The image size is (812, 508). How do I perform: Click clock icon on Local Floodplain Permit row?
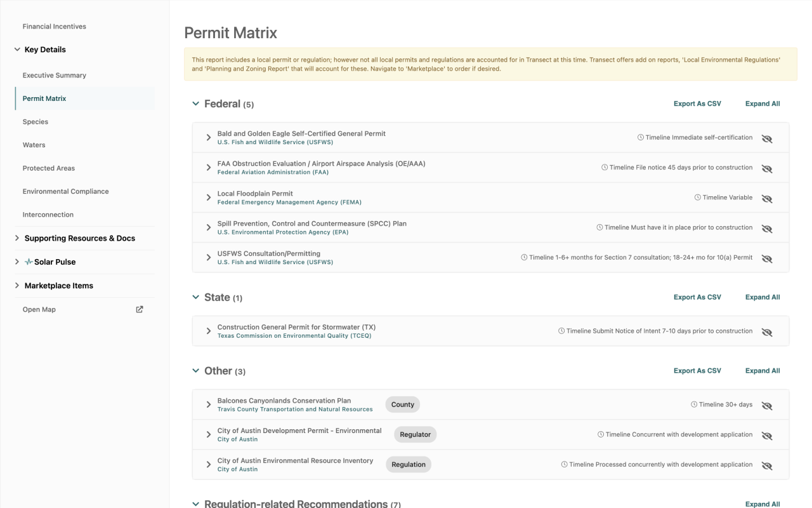(698, 197)
